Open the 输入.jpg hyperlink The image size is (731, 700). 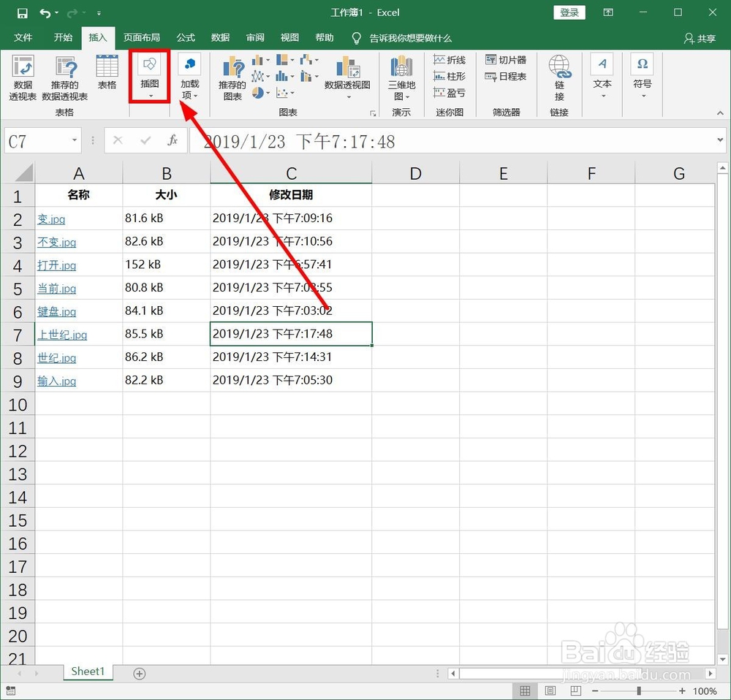(x=57, y=381)
